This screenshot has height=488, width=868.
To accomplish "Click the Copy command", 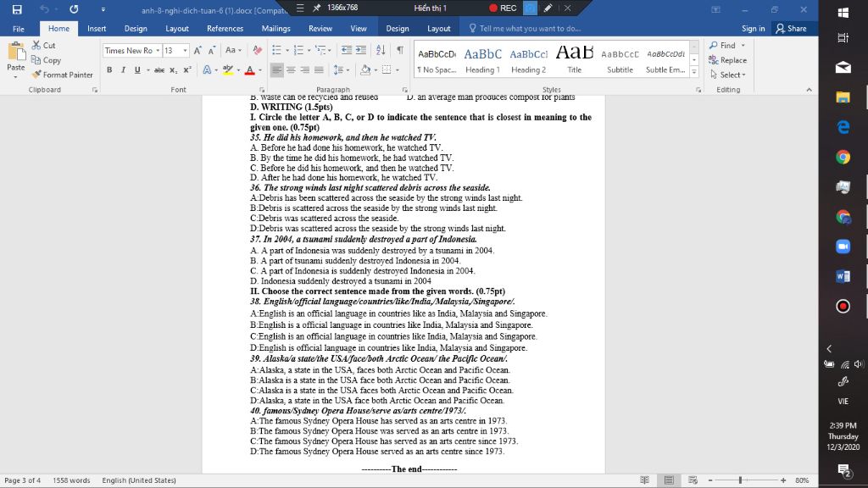I will (x=46, y=60).
